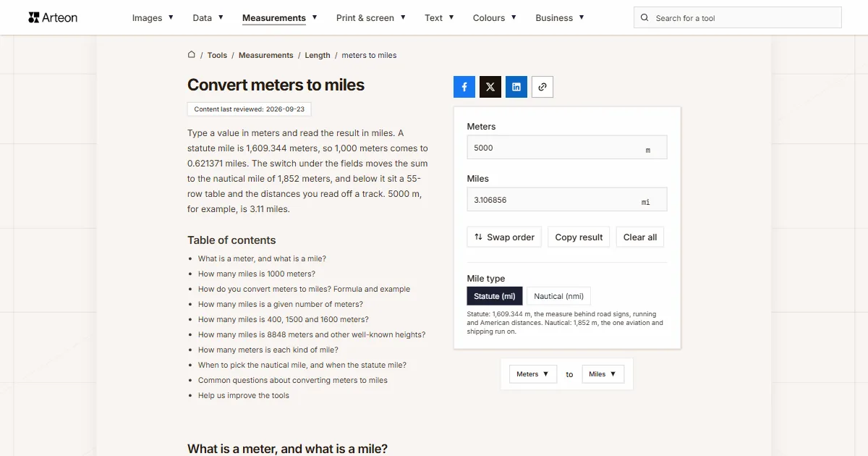868x456 pixels.
Task: Open the Miles target unit dropdown
Action: click(x=603, y=374)
